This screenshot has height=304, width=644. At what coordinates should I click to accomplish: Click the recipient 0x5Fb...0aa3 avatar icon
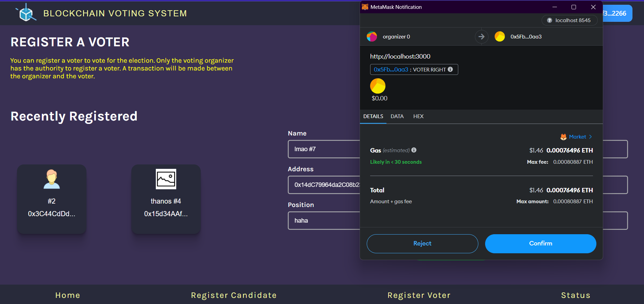[499, 36]
